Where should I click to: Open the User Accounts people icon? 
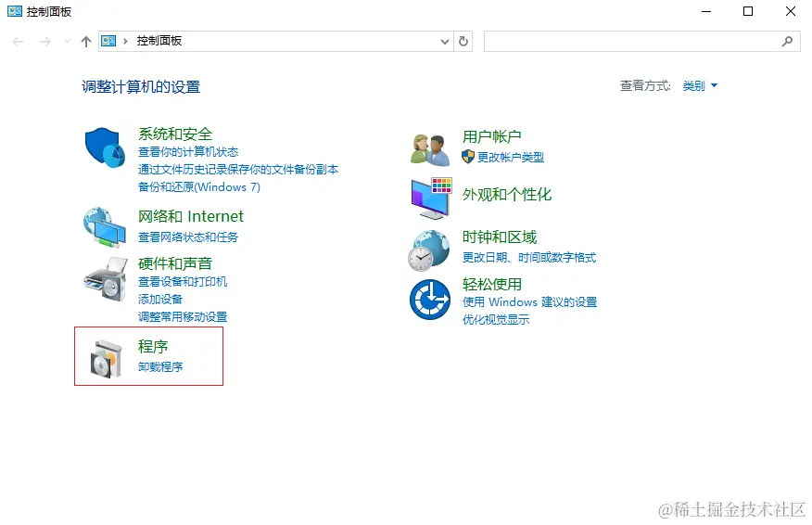coord(430,149)
